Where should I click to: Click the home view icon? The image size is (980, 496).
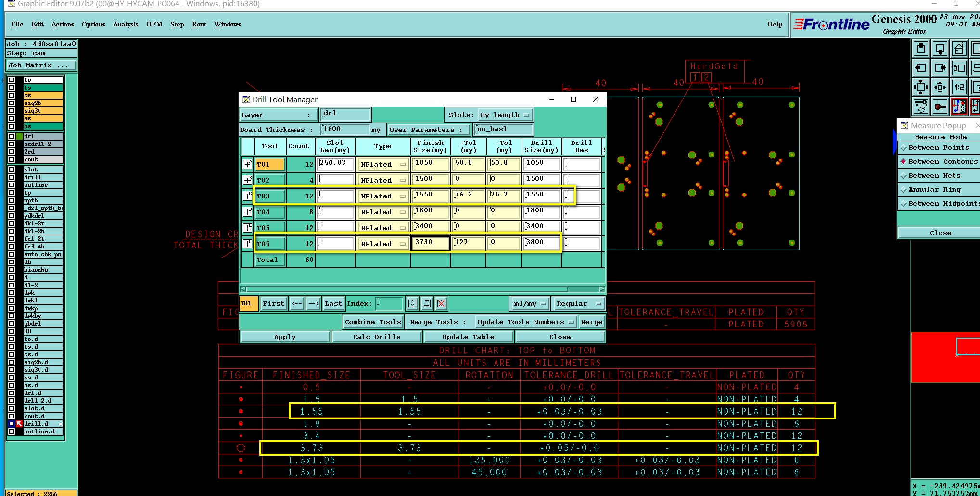[x=959, y=49]
